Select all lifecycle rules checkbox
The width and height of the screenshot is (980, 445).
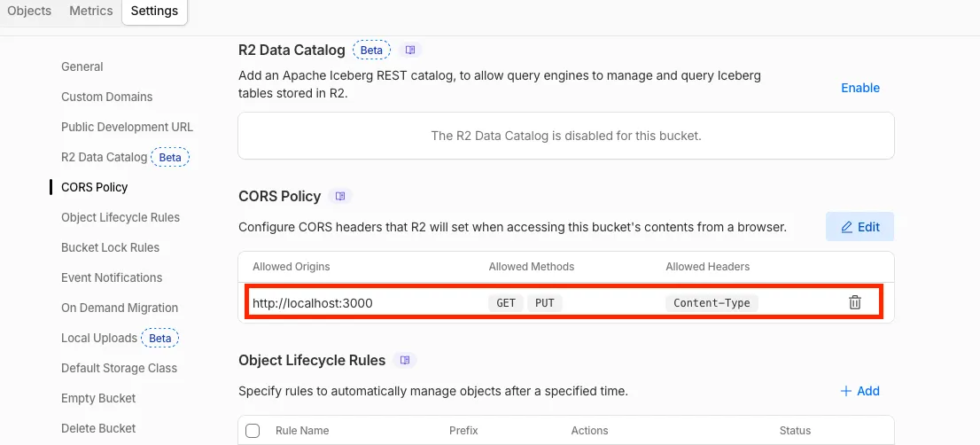[253, 431]
